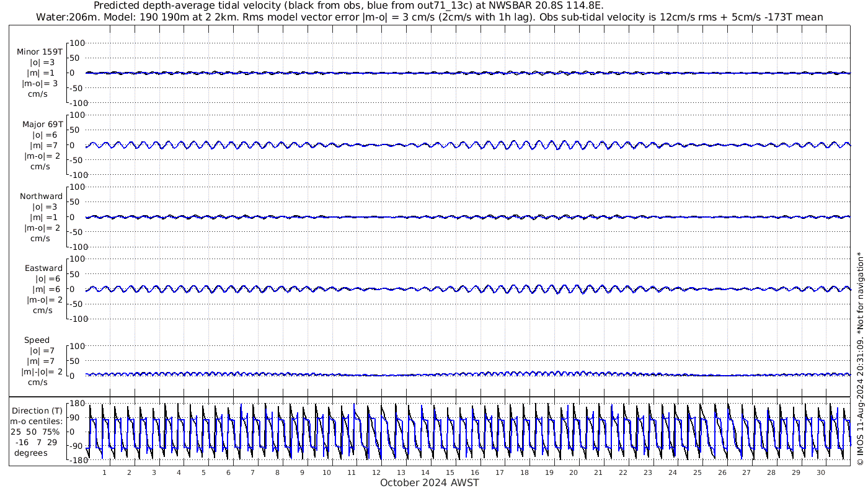The height and width of the screenshot is (496, 868).
Task: Click the IMOS copyright text on right edge
Action: (860, 358)
